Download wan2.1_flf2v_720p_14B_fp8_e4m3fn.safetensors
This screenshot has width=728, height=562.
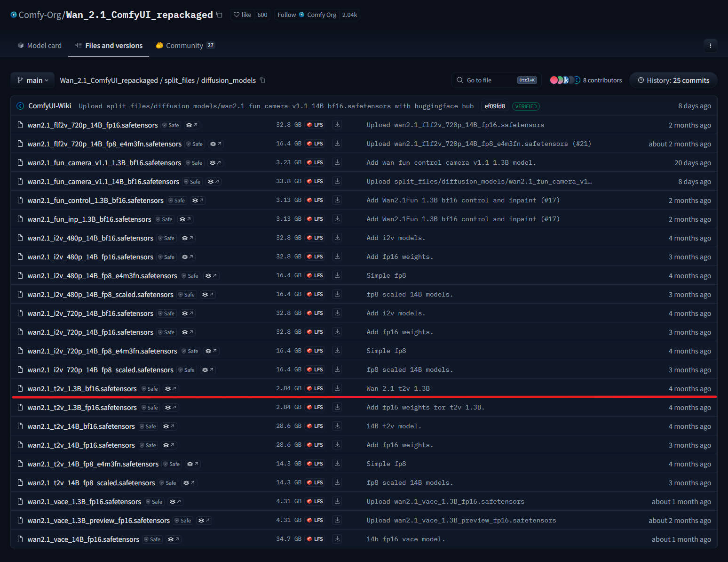point(337,144)
